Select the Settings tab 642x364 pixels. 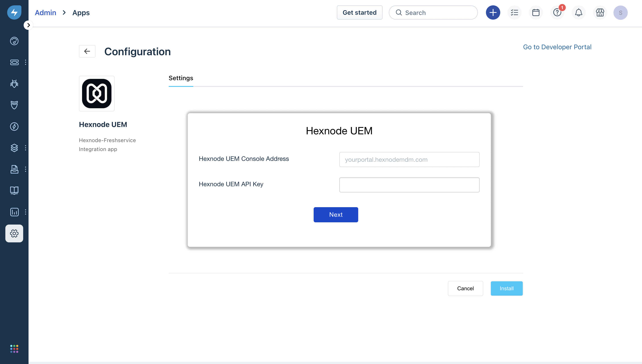point(181,78)
